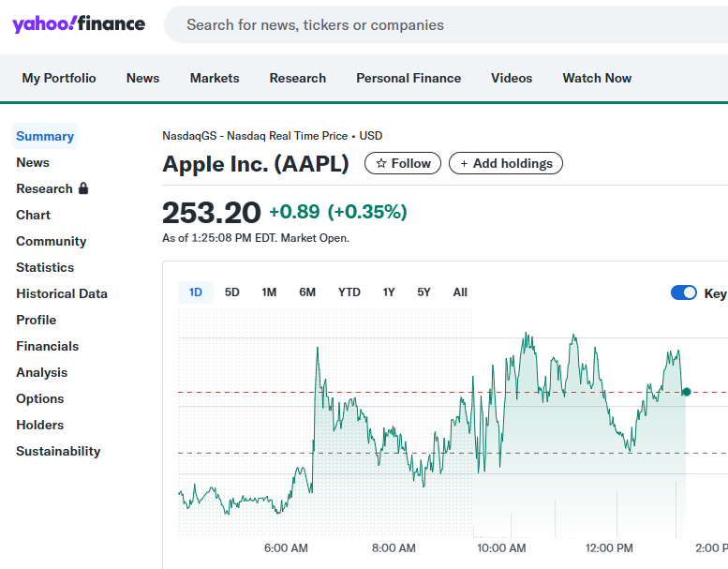Open the Videos navigation item
728x569 pixels.
(512, 78)
